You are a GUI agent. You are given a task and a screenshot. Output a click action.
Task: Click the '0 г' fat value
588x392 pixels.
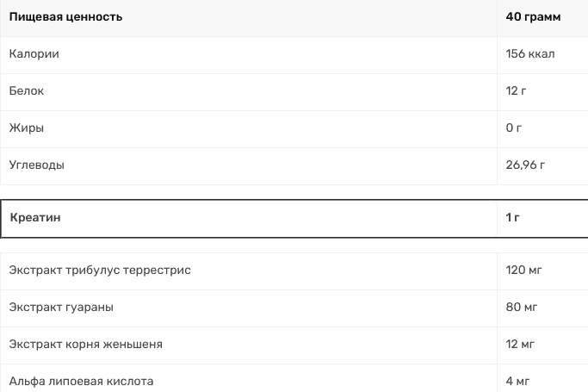coord(513,128)
